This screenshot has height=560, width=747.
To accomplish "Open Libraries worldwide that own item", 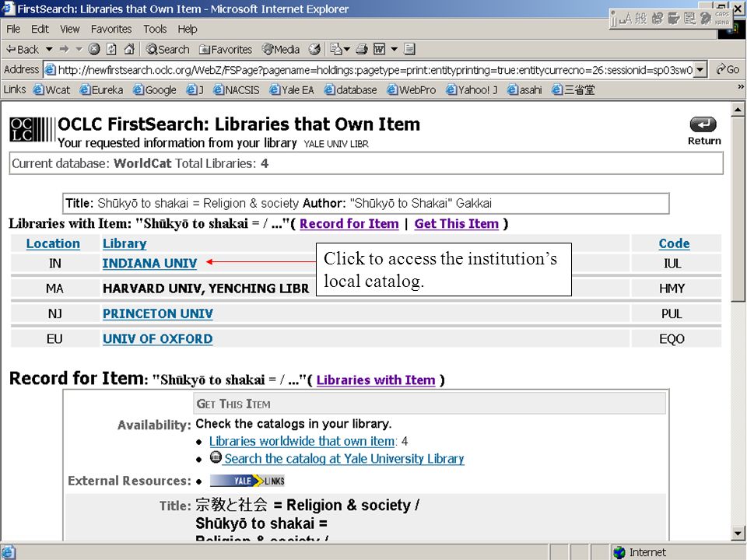I will tap(303, 441).
